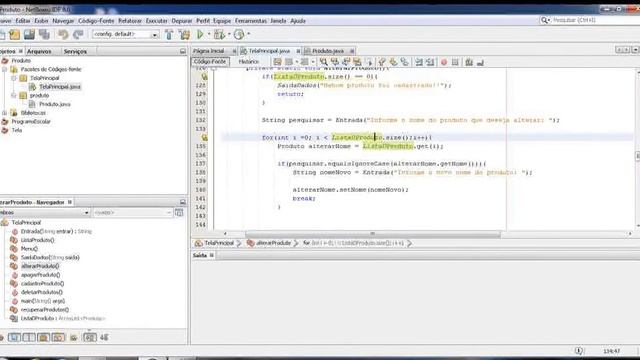Open the Navegar menu
Screen dimensions: 640x360
(63, 21)
